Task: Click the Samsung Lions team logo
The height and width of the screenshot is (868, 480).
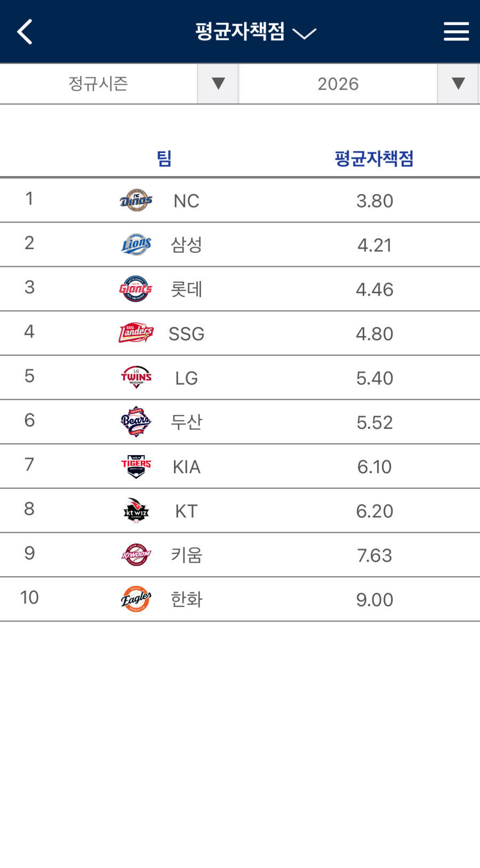Action: [136, 245]
